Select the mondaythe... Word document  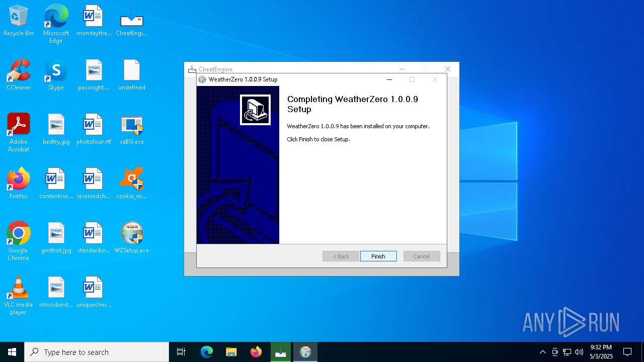pyautogui.click(x=94, y=21)
